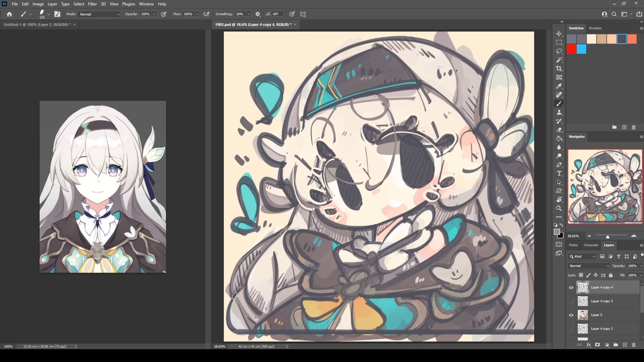The image size is (644, 362).
Task: Select the Type tool
Action: point(559,174)
